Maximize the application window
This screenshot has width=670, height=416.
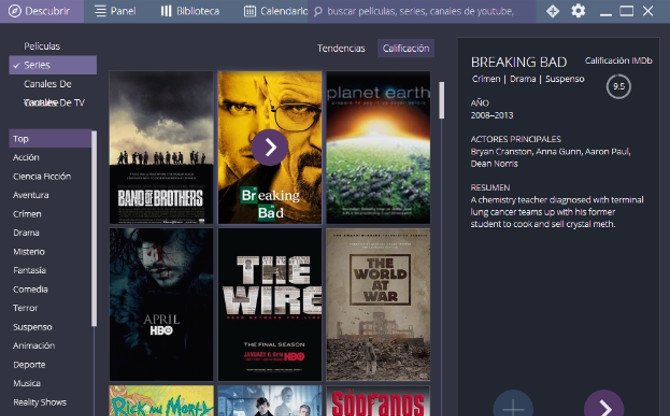626,11
